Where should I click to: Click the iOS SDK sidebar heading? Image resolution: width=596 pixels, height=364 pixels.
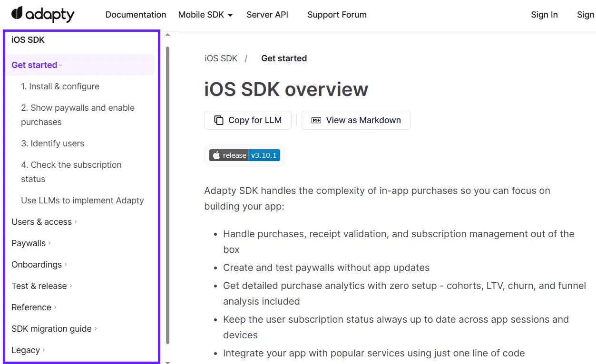click(x=28, y=40)
